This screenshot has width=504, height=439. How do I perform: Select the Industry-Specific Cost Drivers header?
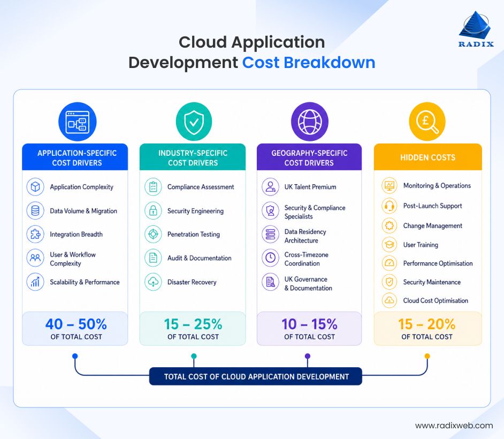pos(193,157)
